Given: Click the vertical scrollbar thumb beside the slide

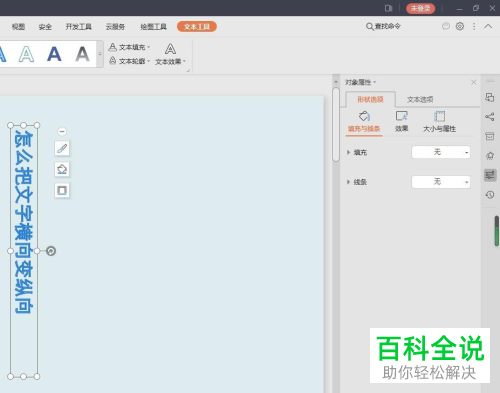Looking at the screenshot, I should click(x=336, y=125).
